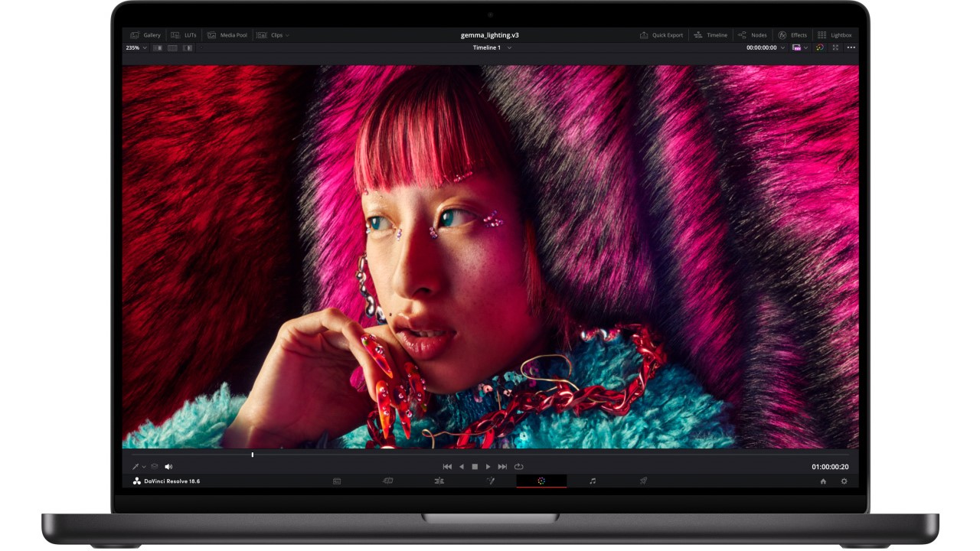Open the Effects library

click(792, 35)
